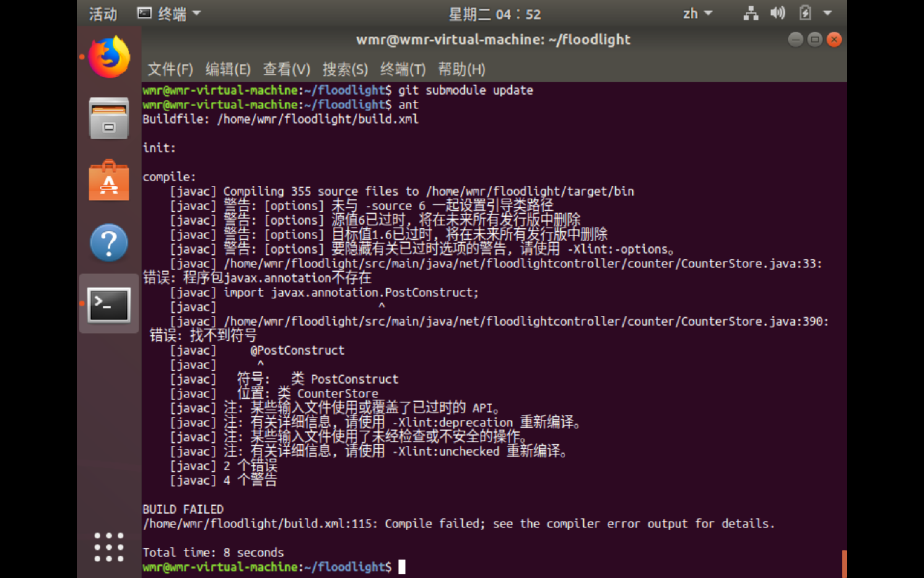Click the terminal scrollbar handle
The height and width of the screenshot is (578, 924).
pos(844,564)
